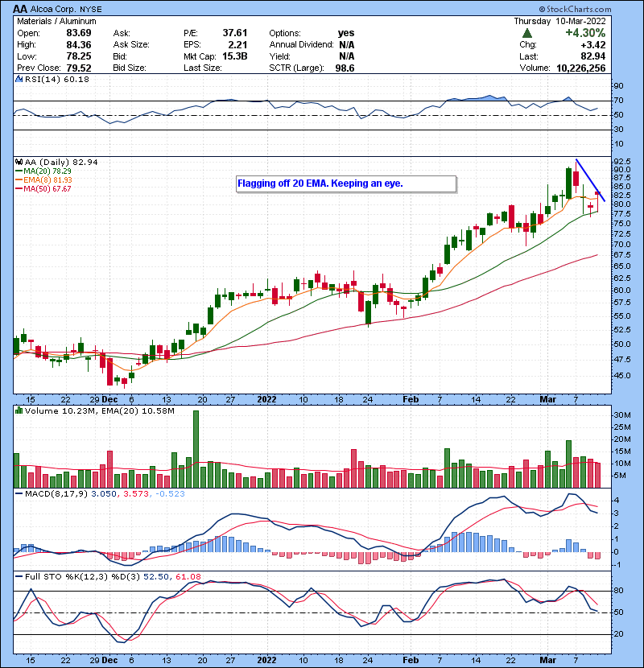Image resolution: width=644 pixels, height=668 pixels.
Task: Click the StockCharts.com copyright label
Action: (575, 9)
